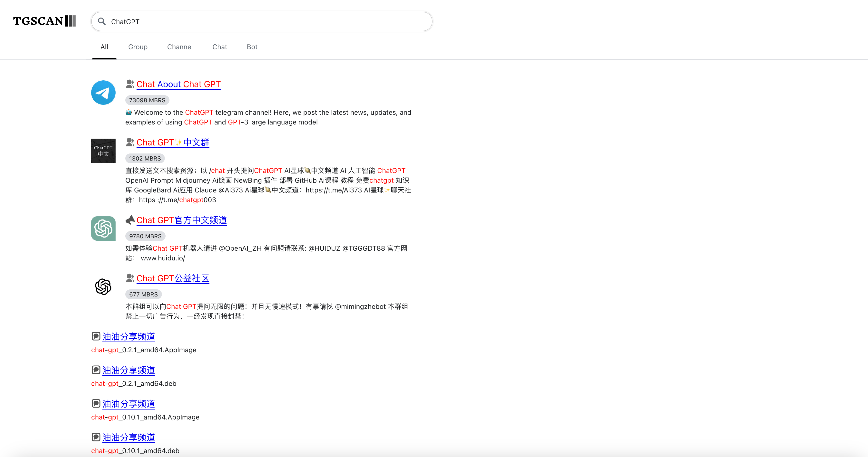This screenshot has width=868, height=457.
Task: Focus the ChatGPT search input field
Action: [x=262, y=21]
